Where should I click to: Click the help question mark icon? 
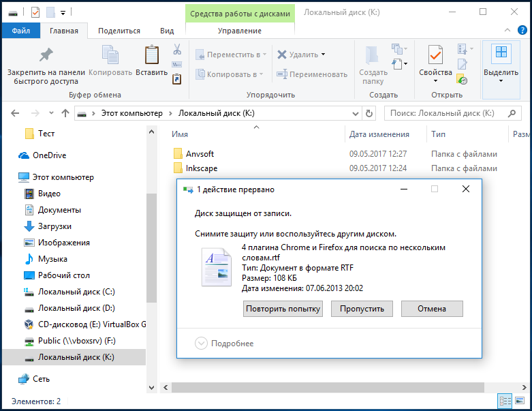(x=522, y=30)
